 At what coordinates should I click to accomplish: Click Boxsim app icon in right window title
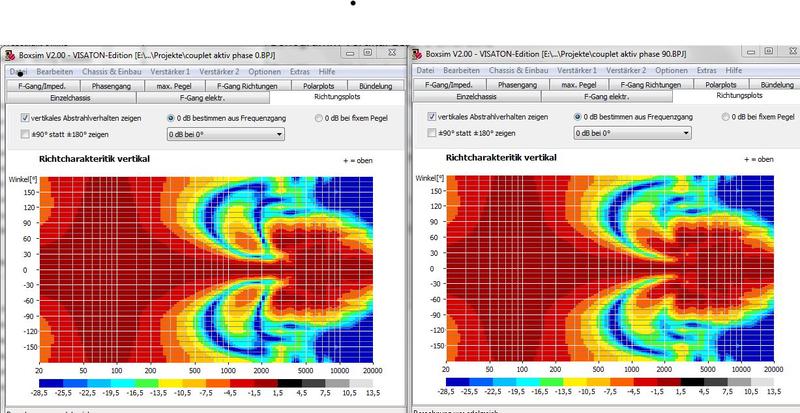pos(417,54)
